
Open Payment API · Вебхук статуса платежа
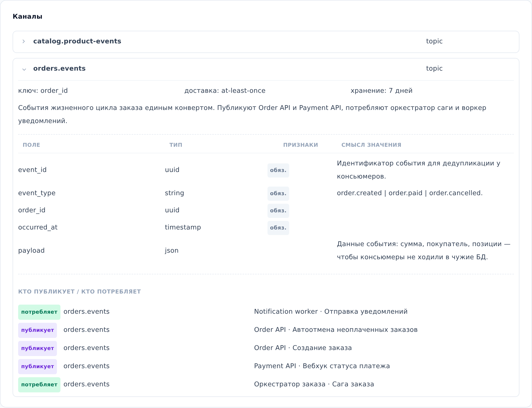pos(322,366)
